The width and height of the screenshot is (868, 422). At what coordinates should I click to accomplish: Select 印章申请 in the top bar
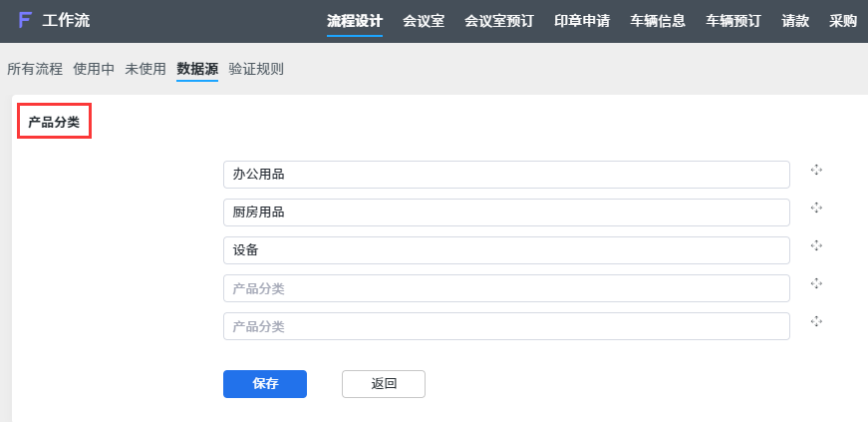[582, 21]
